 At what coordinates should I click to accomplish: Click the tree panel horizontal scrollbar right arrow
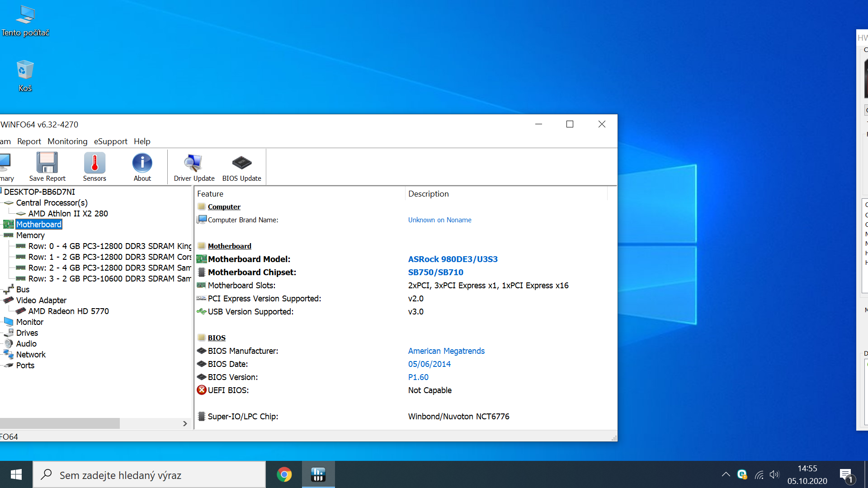185,423
